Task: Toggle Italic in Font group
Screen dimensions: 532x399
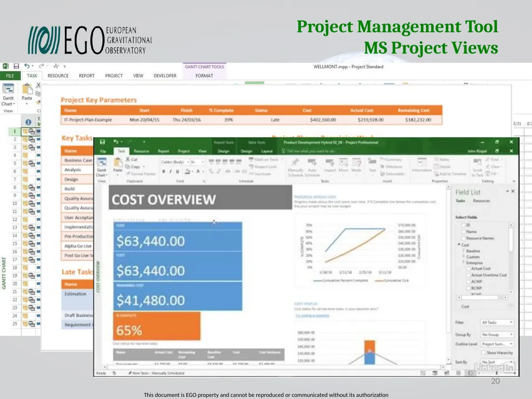Action: tap(170, 171)
